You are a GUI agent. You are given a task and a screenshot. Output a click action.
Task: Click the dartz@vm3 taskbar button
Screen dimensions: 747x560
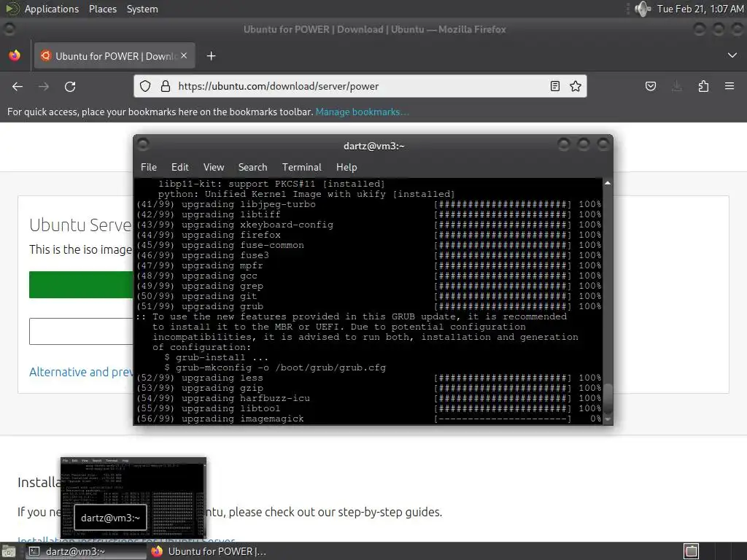pyautogui.click(x=86, y=551)
